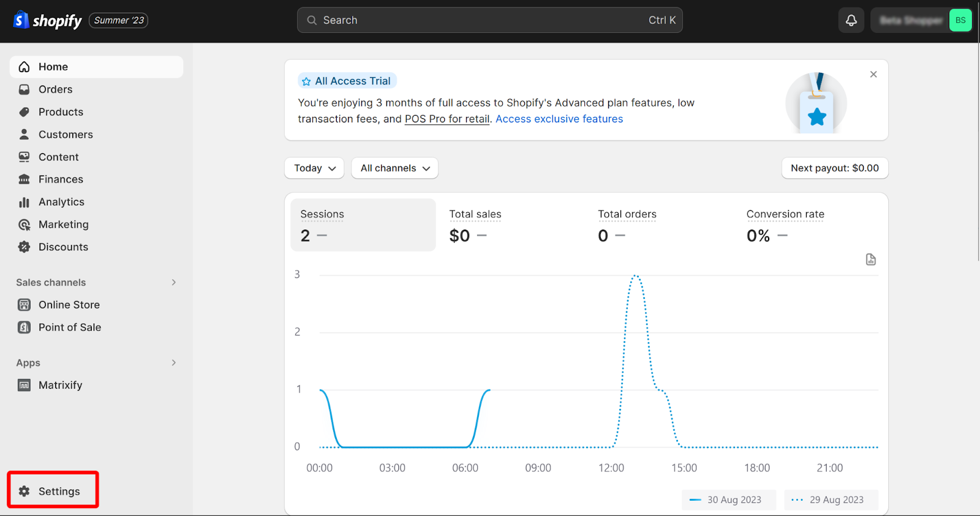The height and width of the screenshot is (516, 980).
Task: Dismiss the All Access Trial banner
Action: [x=873, y=74]
